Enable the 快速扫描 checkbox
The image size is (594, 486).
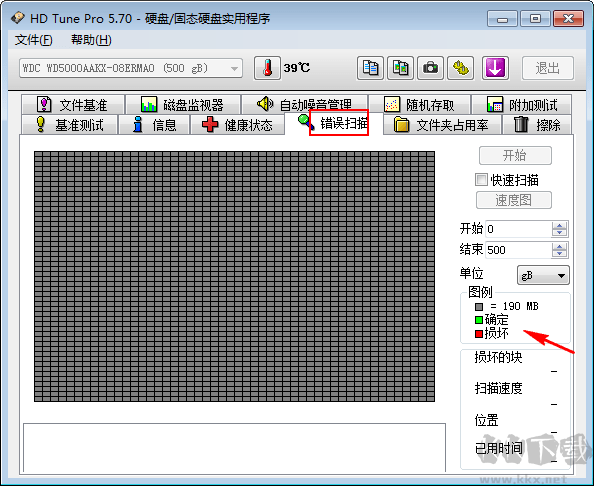tap(481, 180)
